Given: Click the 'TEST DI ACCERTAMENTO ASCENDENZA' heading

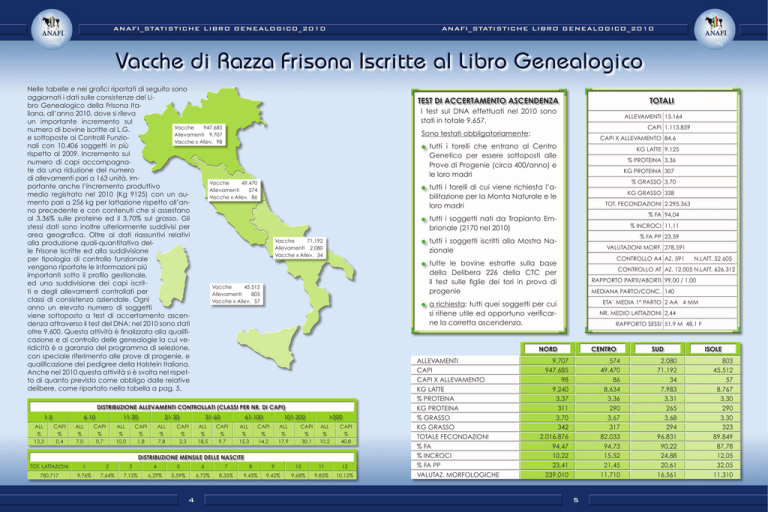Looking at the screenshot, I should click(x=488, y=100).
